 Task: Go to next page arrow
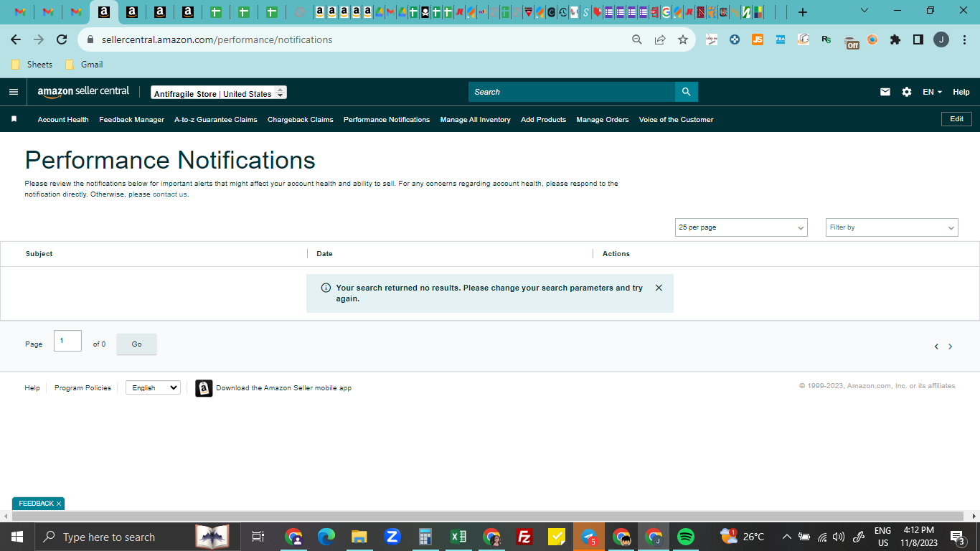[x=951, y=347]
